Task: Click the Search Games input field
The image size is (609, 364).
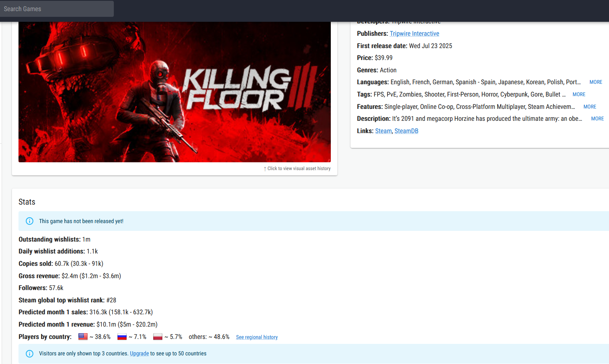Action: coord(57,9)
